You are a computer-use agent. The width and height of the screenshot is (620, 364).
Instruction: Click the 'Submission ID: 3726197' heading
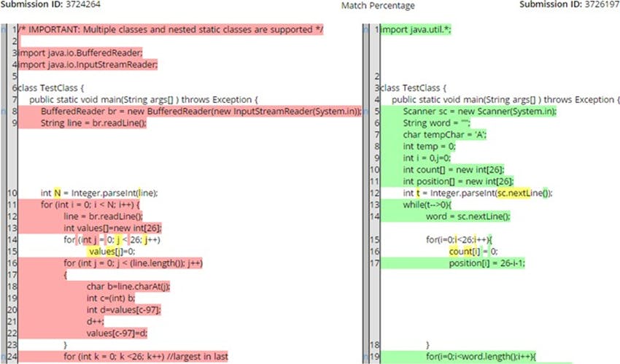pos(570,5)
